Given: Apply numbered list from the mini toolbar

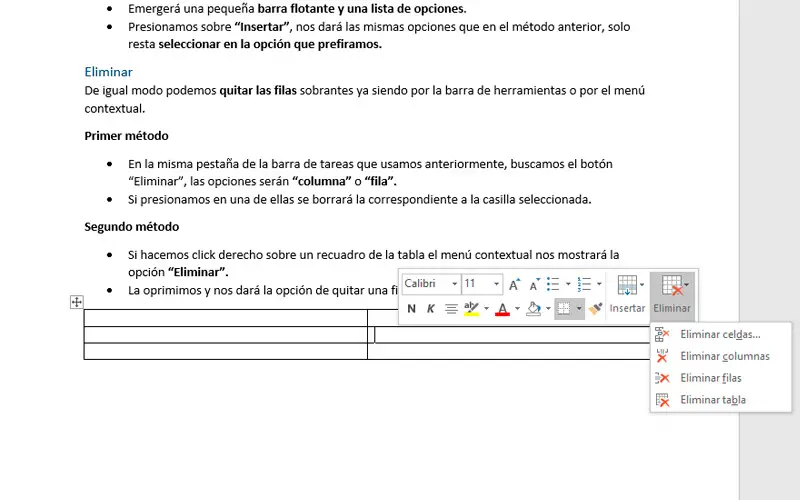Looking at the screenshot, I should coord(584,284).
